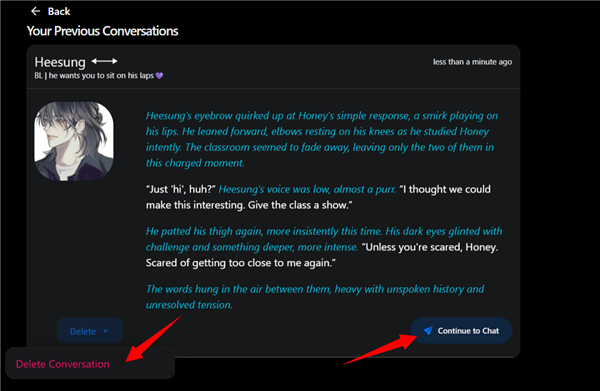Choose Delete Conversation from the menu
Viewport: 600px width, 391px height.
click(63, 364)
